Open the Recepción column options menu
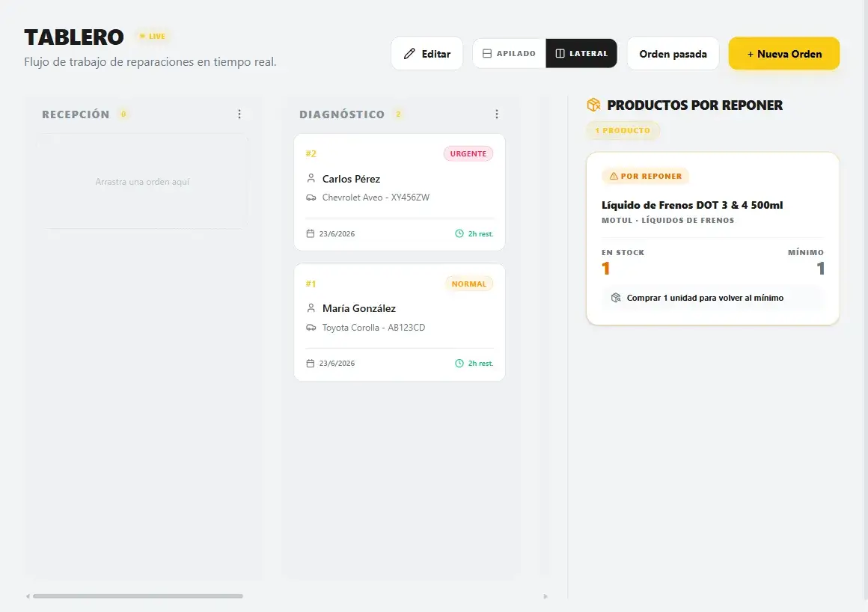The width and height of the screenshot is (868, 612). pyautogui.click(x=239, y=114)
